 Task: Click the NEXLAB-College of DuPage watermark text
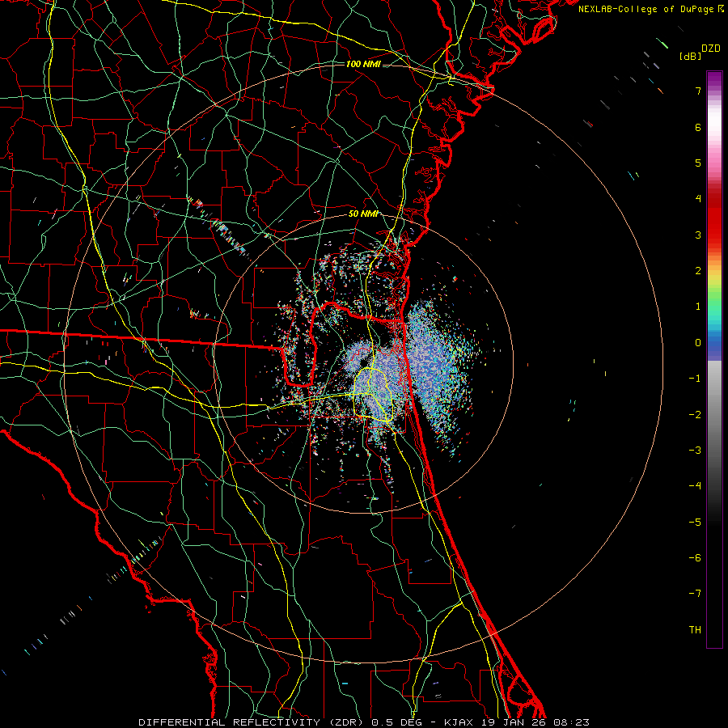click(647, 9)
